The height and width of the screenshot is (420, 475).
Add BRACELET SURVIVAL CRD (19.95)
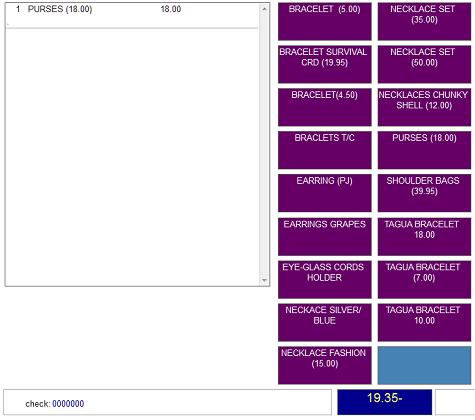pyautogui.click(x=325, y=64)
